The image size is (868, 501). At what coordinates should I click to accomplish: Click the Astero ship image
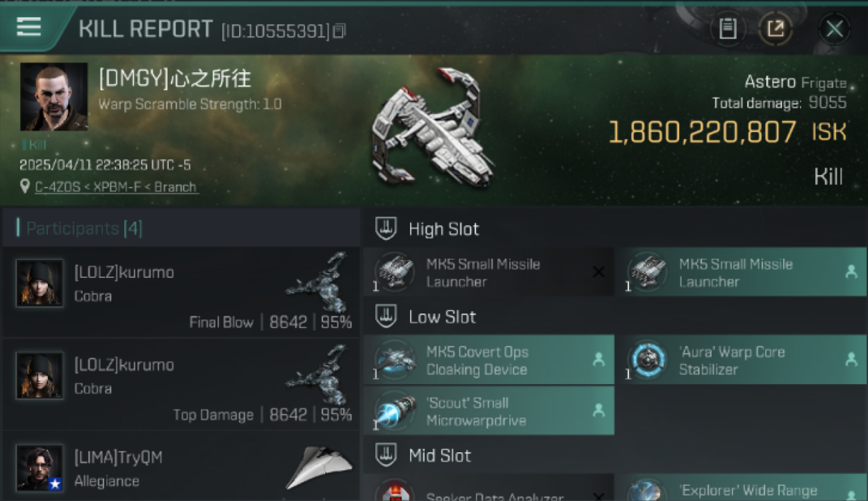[433, 129]
